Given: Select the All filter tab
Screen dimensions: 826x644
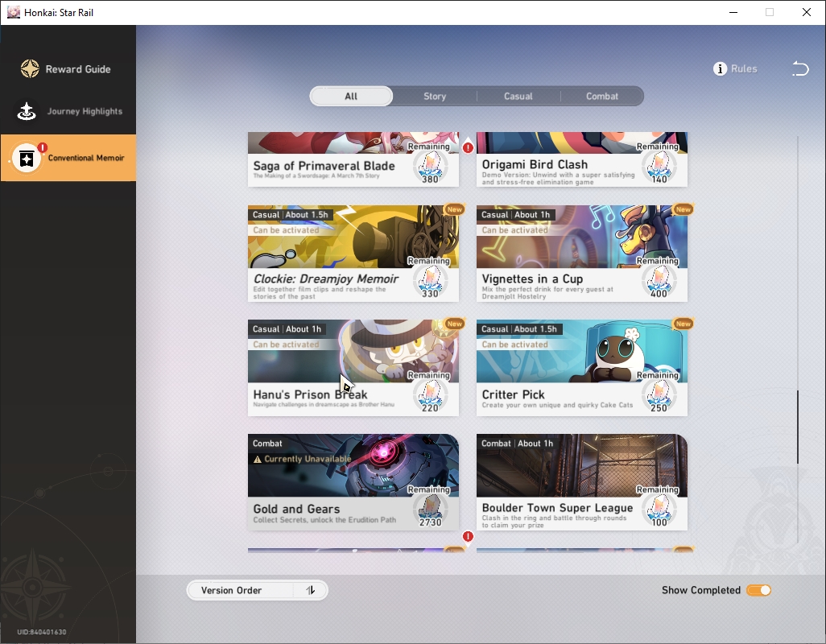Looking at the screenshot, I should [351, 97].
